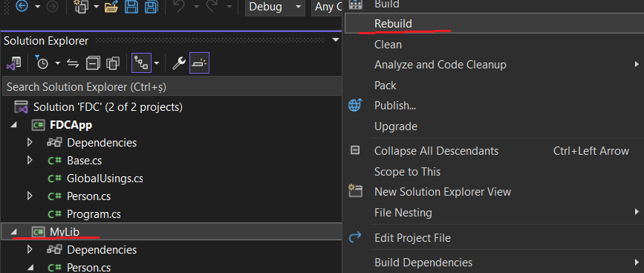The width and height of the screenshot is (644, 273).
Task: Click the Open File folder icon
Action: click(x=111, y=7)
